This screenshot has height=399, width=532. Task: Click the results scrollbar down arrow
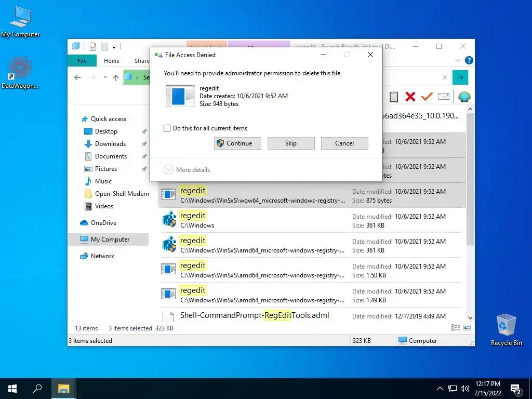tap(470, 318)
